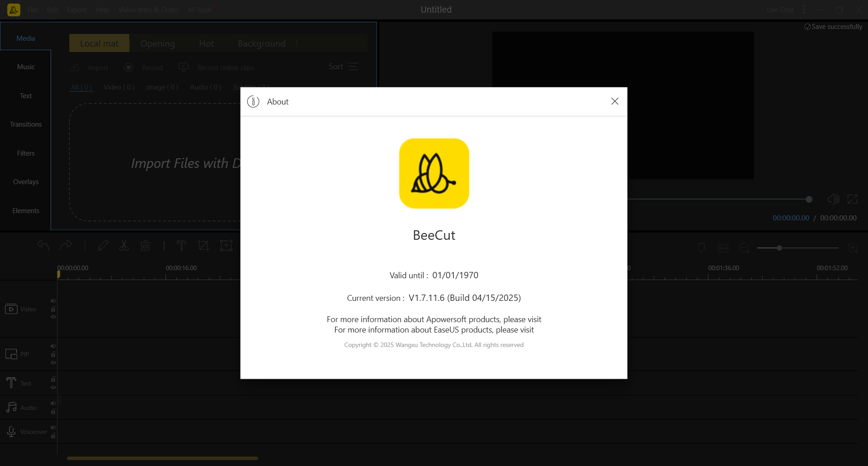The image size is (868, 466).
Task: Click the fit-to-timeline icon
Action: 723,248
